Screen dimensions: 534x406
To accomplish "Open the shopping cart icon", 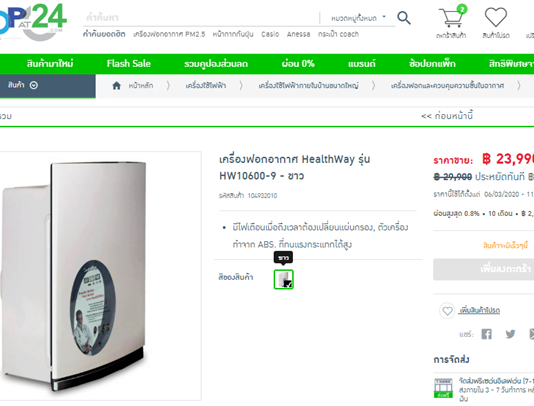I will click(x=452, y=17).
